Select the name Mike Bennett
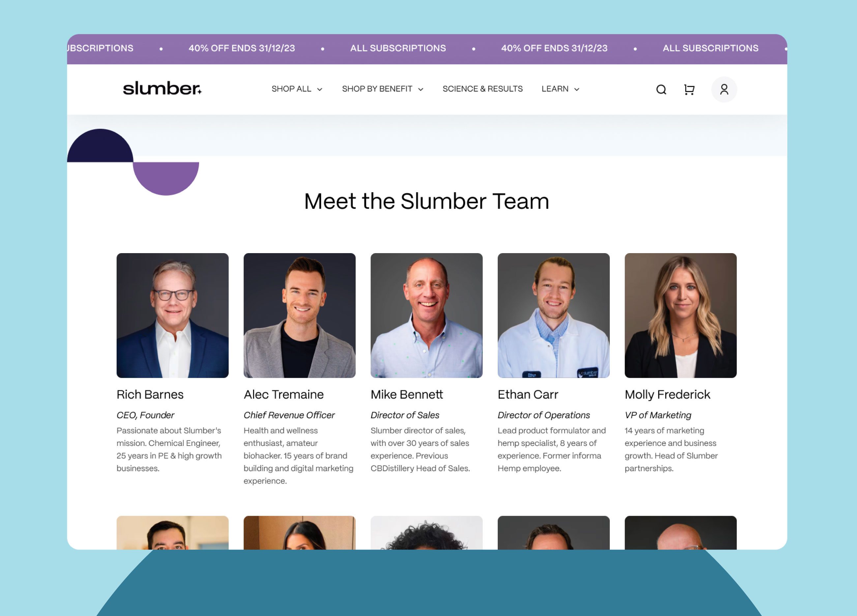The width and height of the screenshot is (857, 616). (407, 394)
